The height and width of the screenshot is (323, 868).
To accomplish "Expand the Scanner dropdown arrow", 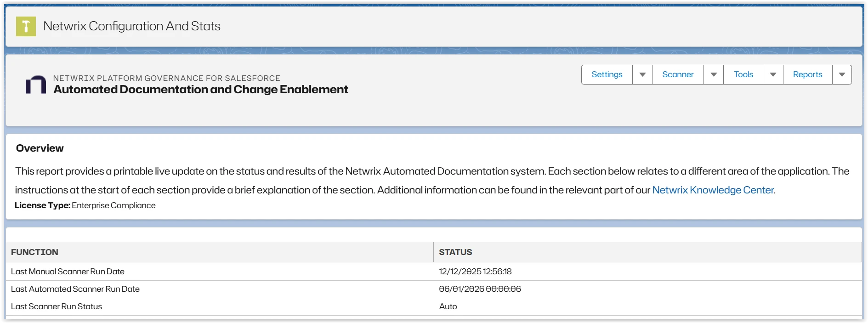I will (x=714, y=74).
